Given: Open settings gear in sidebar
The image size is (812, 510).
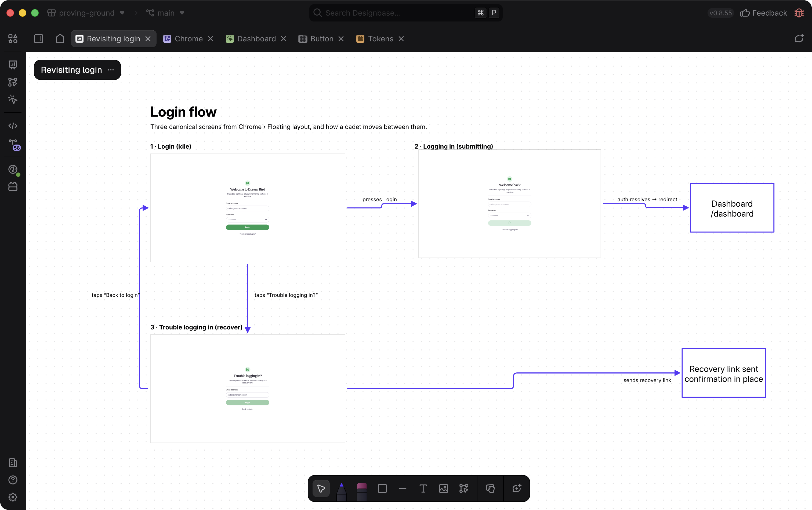Looking at the screenshot, I should click(x=13, y=497).
